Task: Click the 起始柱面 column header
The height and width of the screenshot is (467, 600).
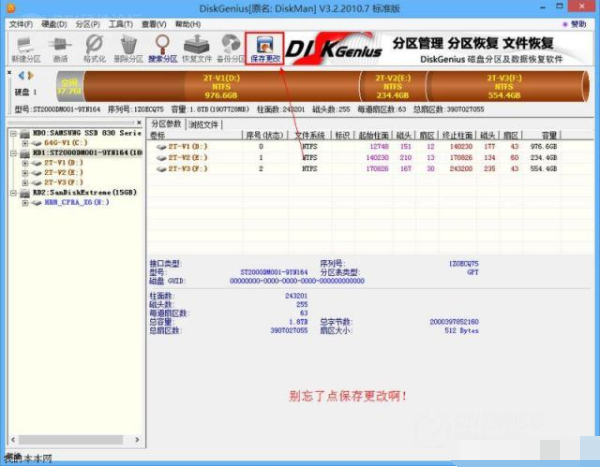Action: point(374,135)
